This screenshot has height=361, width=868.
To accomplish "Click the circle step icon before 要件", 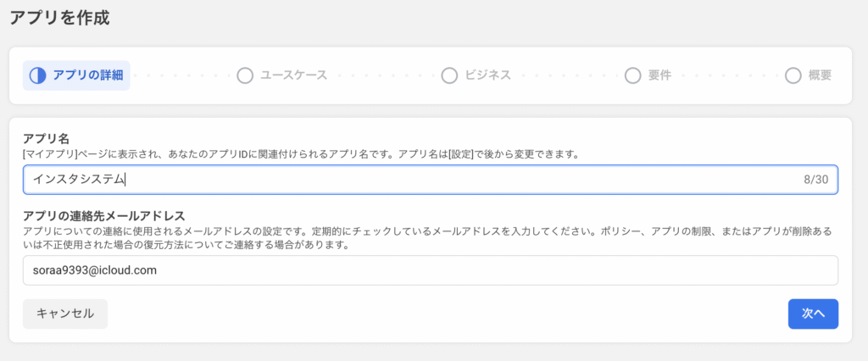I will [632, 75].
